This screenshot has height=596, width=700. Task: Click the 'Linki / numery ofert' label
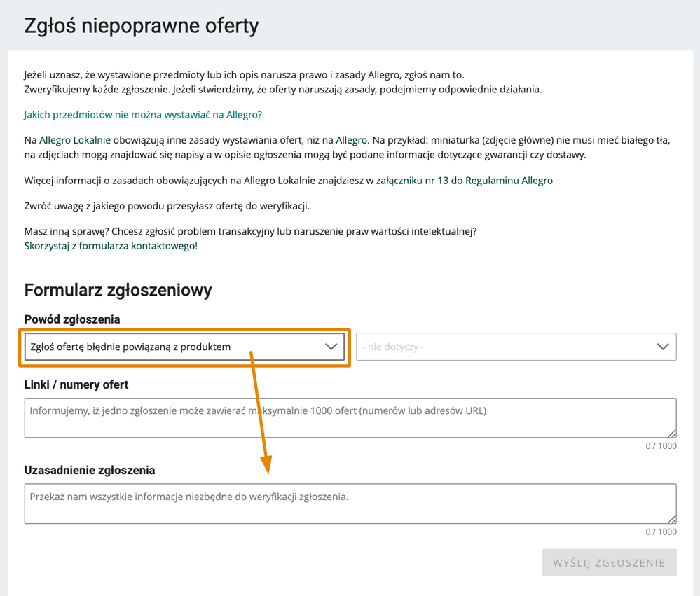76,384
